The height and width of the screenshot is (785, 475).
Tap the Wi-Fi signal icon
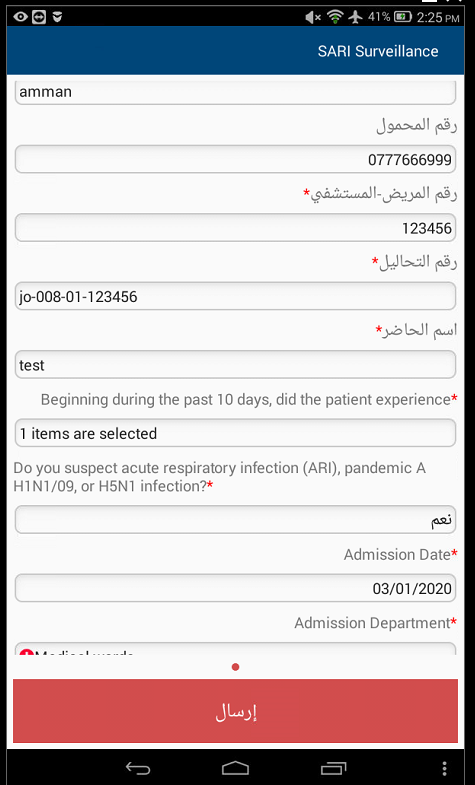[335, 17]
